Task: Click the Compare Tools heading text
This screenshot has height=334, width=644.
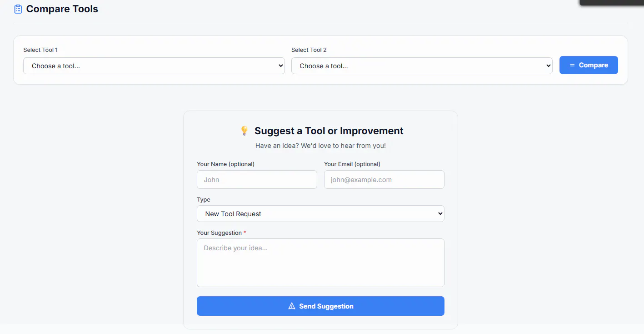Action: 62,9
